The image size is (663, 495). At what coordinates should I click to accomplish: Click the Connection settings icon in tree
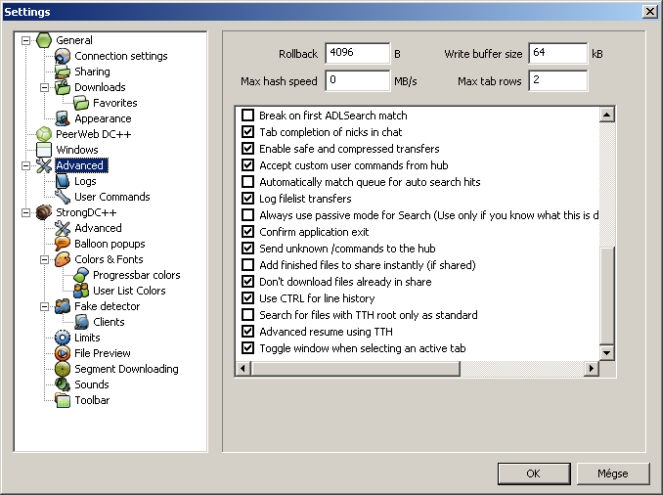pyautogui.click(x=63, y=56)
